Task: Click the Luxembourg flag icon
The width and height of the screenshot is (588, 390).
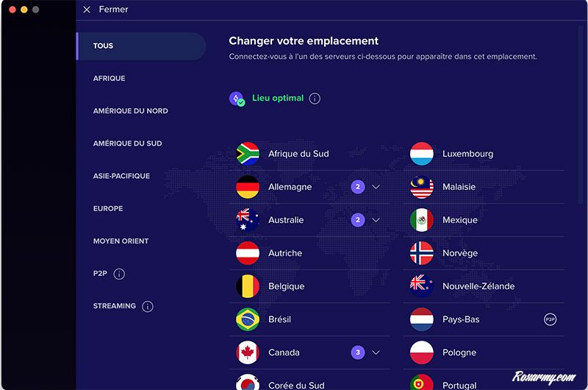Action: (x=422, y=154)
